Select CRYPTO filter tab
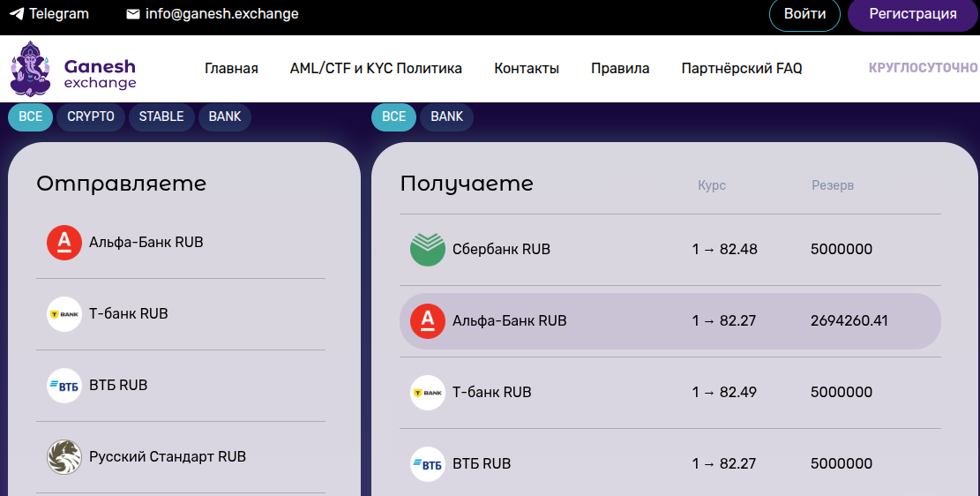The image size is (980, 496). pos(91,117)
